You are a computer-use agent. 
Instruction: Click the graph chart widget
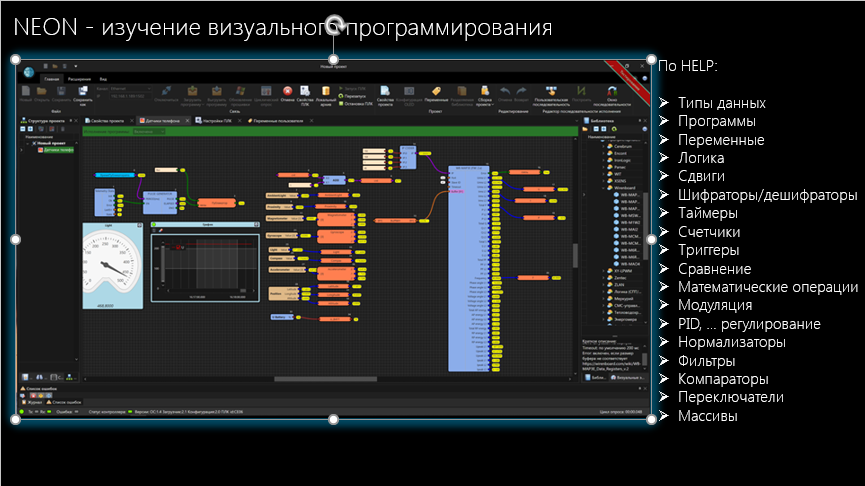click(x=205, y=262)
